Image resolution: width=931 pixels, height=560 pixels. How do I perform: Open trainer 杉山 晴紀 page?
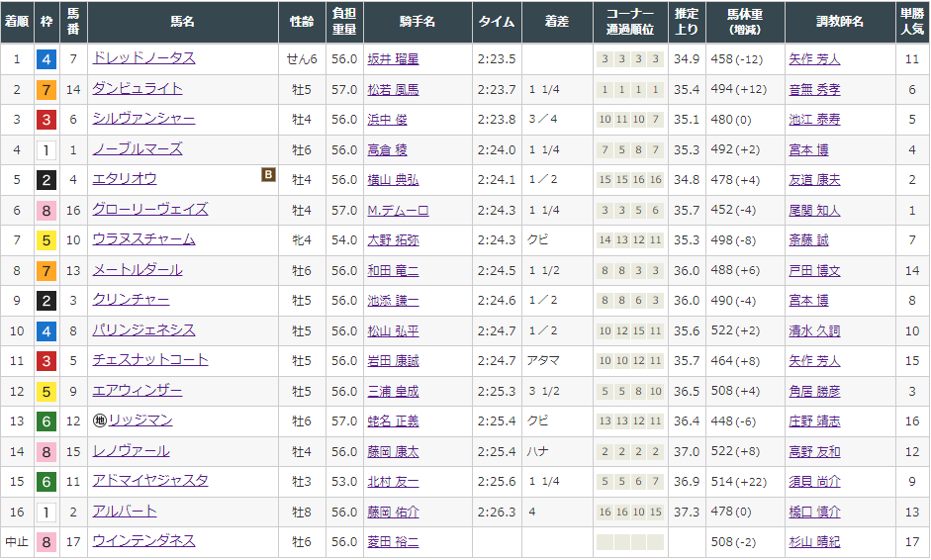(x=814, y=541)
